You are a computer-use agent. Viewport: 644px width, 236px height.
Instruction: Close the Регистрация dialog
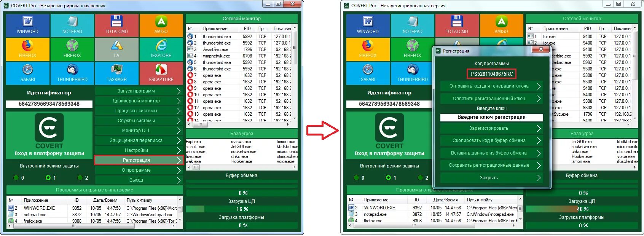540,50
